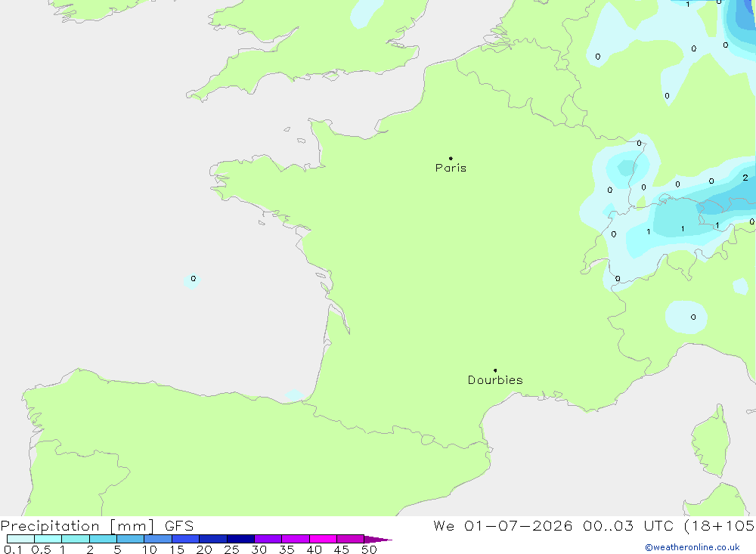Click the black dot marking Paris
Image resolution: width=756 pixels, height=554 pixels.
point(451,158)
